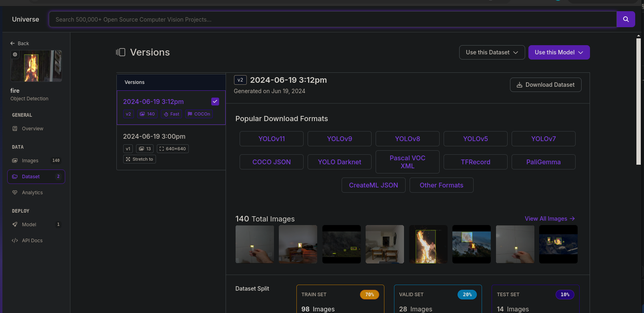Toggle the checkmark on version 2024-06-19 3:12pm
This screenshot has width=644, height=313.
[215, 102]
